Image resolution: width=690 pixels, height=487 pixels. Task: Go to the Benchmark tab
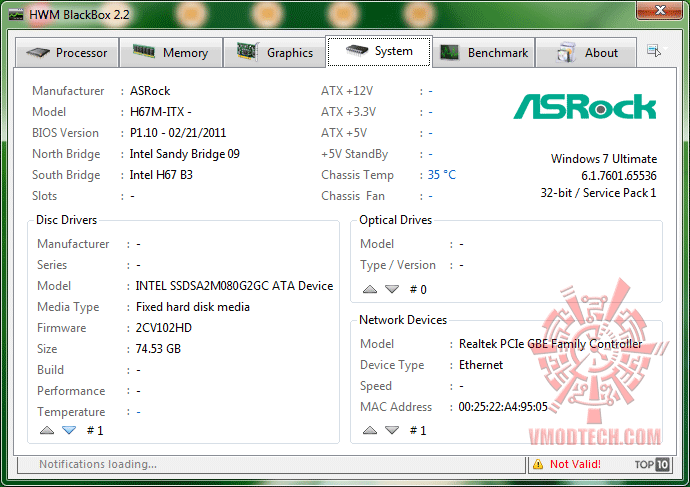(484, 53)
